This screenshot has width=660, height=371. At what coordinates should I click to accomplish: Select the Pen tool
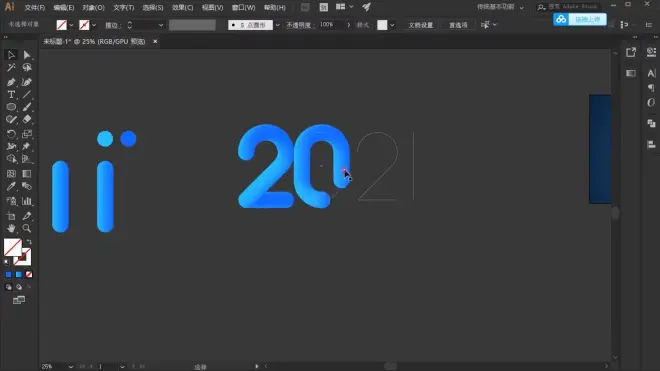point(11,82)
